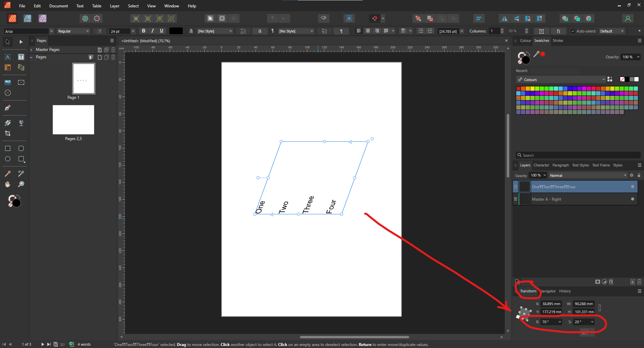
Task: Open the Regular font style dropdown
Action: tap(73, 31)
